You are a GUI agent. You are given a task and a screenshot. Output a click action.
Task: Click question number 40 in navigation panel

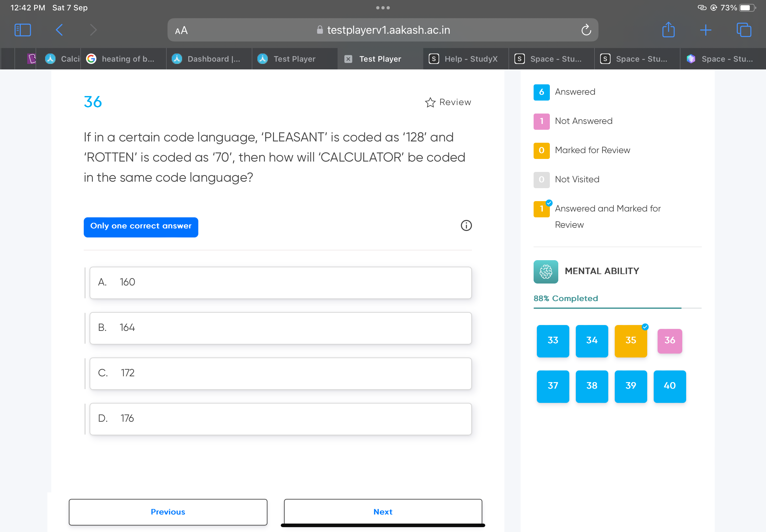pos(669,385)
